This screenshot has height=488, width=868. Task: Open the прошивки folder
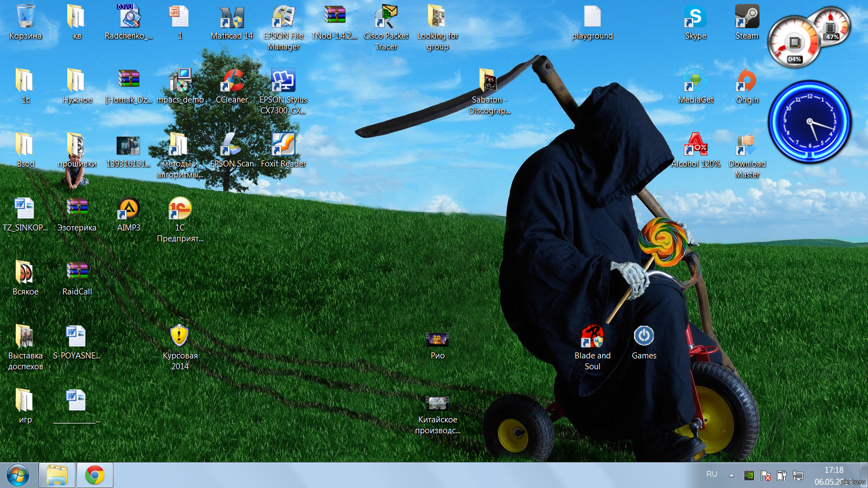pyautogui.click(x=77, y=151)
